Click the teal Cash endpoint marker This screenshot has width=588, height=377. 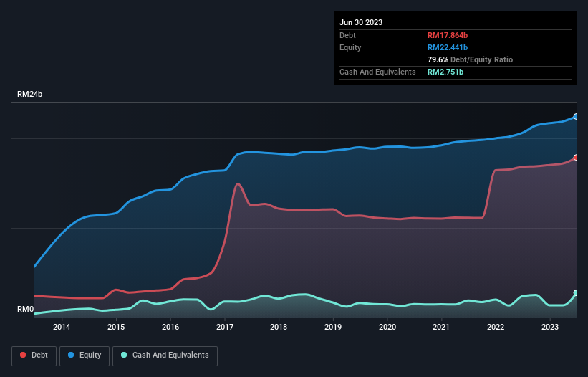pyautogui.click(x=576, y=293)
